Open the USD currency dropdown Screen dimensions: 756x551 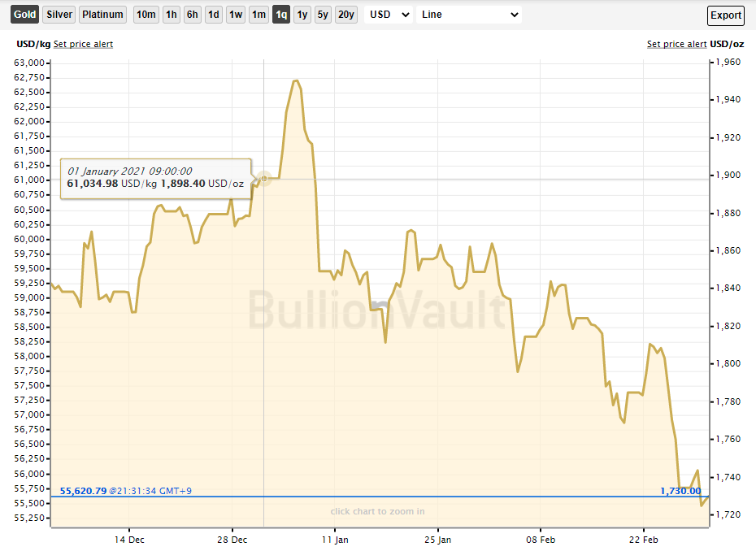point(389,15)
